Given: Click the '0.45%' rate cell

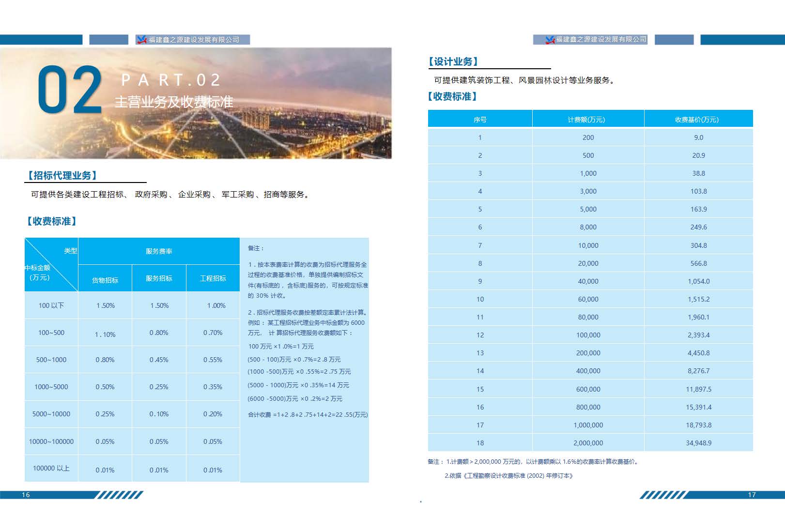Looking at the screenshot, I should click(159, 360).
